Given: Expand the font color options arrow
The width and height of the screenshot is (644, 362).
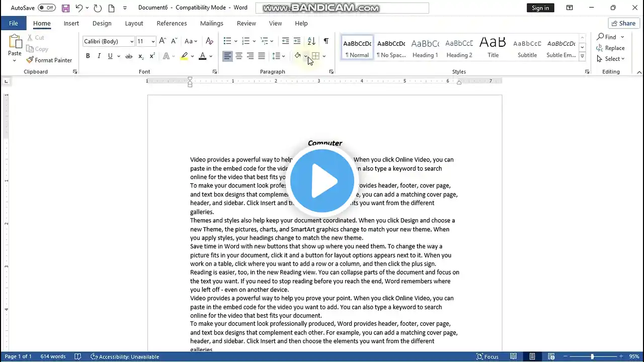Looking at the screenshot, I should (211, 56).
